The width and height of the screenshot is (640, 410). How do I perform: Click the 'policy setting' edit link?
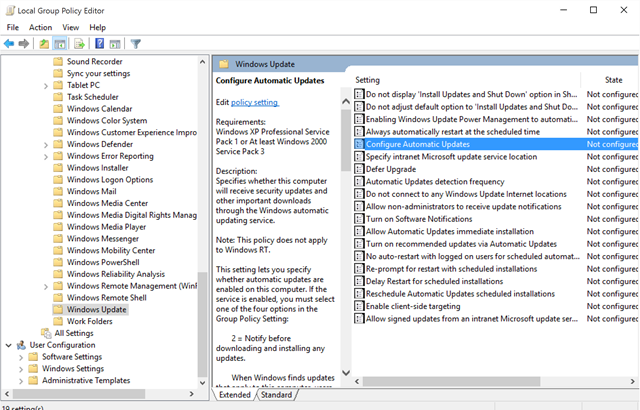[x=255, y=102]
